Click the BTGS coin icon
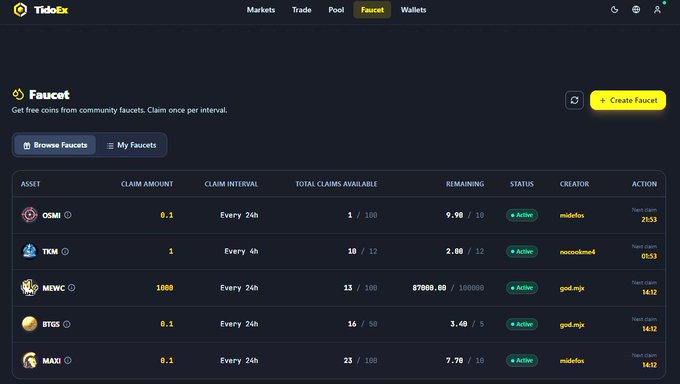 (x=29, y=324)
